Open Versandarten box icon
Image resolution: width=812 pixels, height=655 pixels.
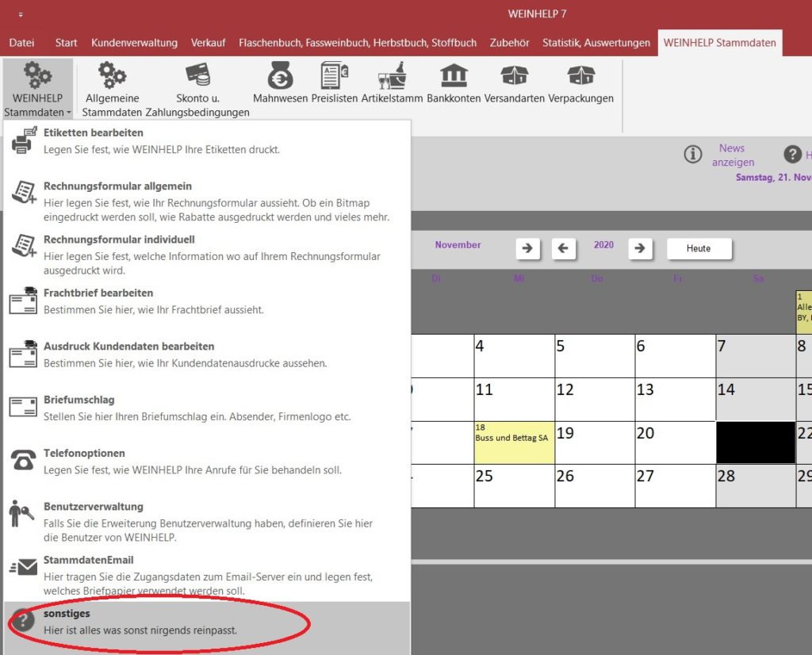tap(514, 77)
